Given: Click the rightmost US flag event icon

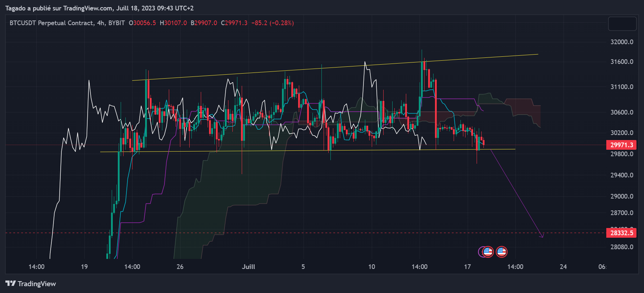Looking at the screenshot, I should [501, 252].
